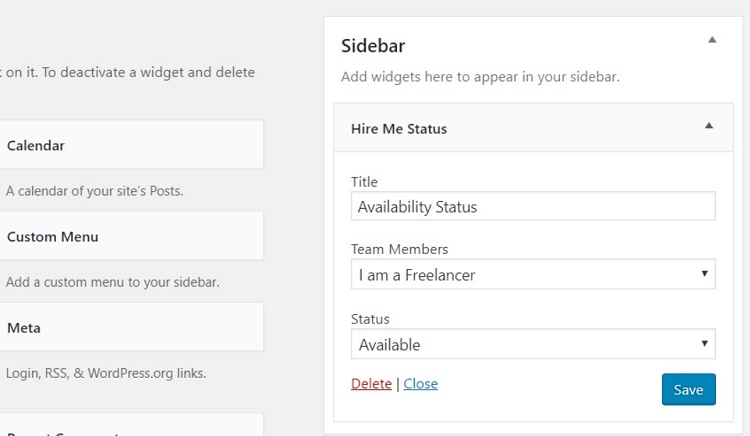
Task: Click the Hire Me Status widget header
Action: click(x=533, y=128)
